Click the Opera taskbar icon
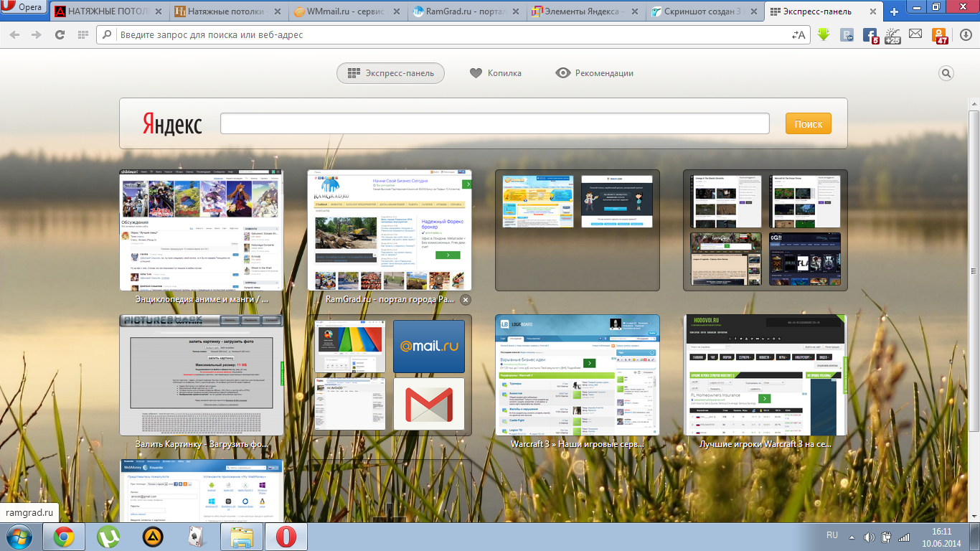 pyautogui.click(x=286, y=537)
